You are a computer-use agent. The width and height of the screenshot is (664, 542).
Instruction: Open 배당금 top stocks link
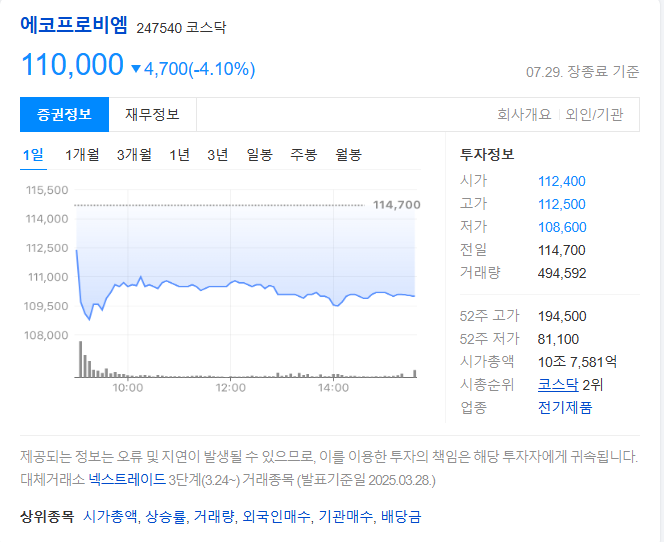pos(401,517)
